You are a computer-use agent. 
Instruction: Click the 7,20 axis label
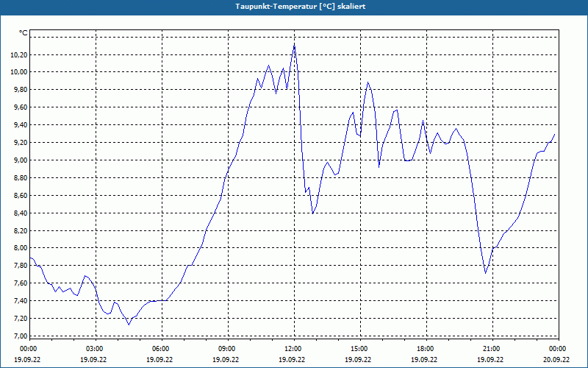[x=21, y=319]
